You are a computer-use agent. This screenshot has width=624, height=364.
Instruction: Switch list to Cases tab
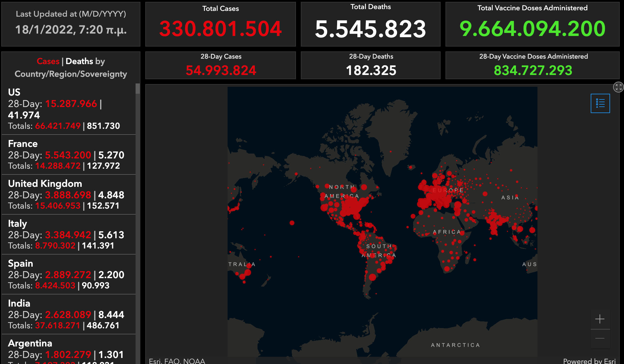pos(48,61)
